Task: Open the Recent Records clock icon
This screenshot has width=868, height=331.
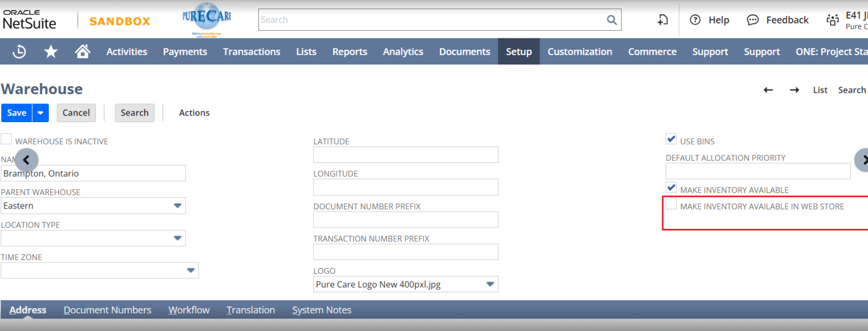Action: tap(19, 51)
